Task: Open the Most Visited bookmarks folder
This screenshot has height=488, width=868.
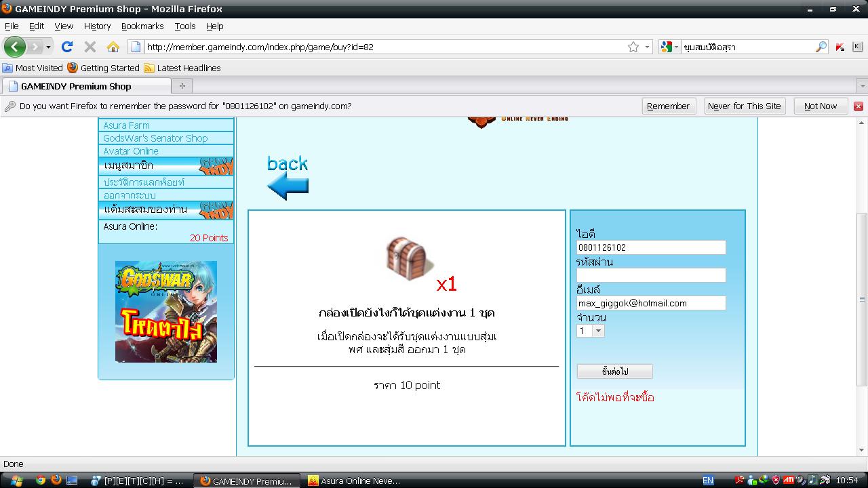Action: [33, 68]
